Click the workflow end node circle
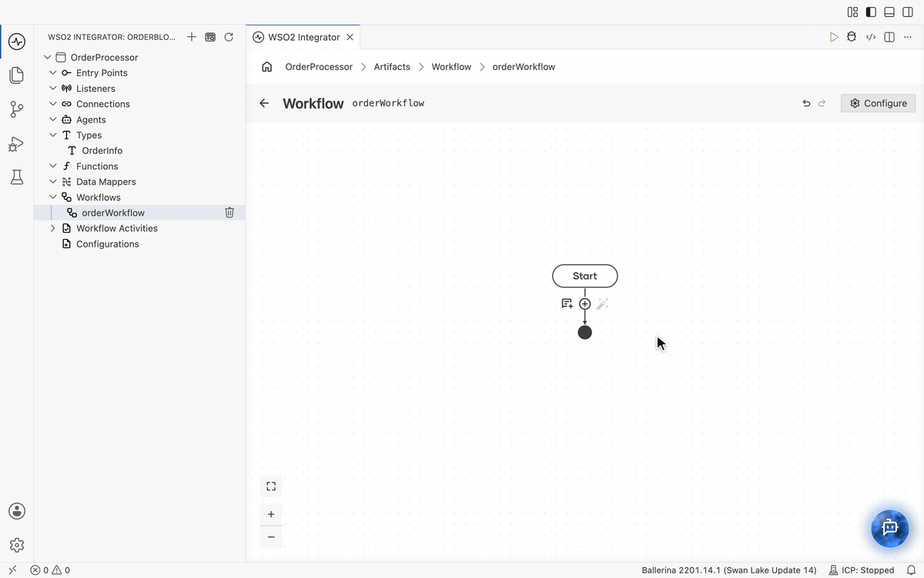 pos(585,332)
